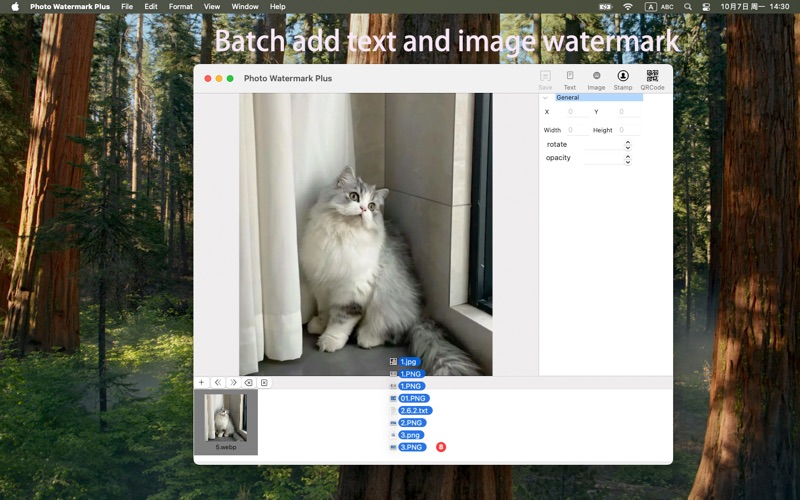Click the lowercase 3.png file label
The image size is (800, 500).
coord(411,435)
